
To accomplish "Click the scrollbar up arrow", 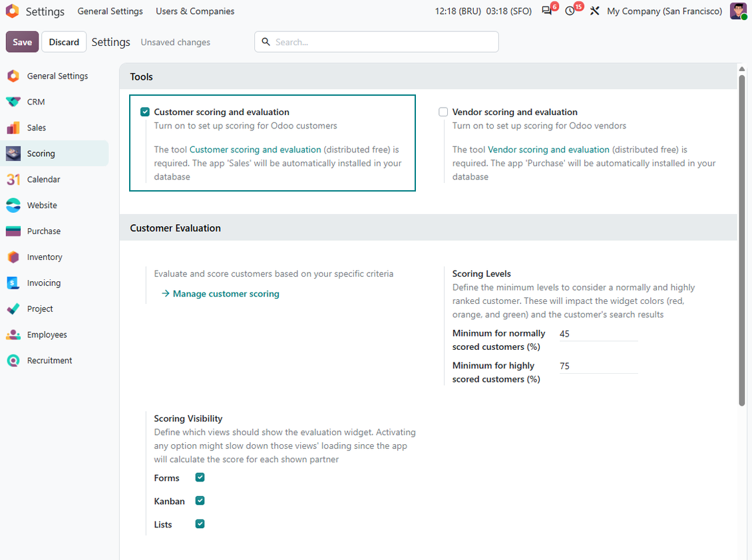I will (742, 69).
